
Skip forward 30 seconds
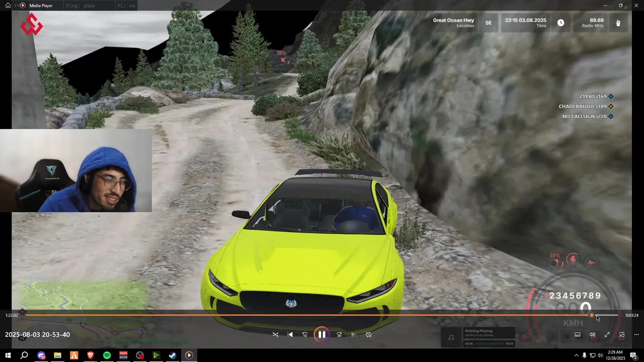click(x=339, y=334)
